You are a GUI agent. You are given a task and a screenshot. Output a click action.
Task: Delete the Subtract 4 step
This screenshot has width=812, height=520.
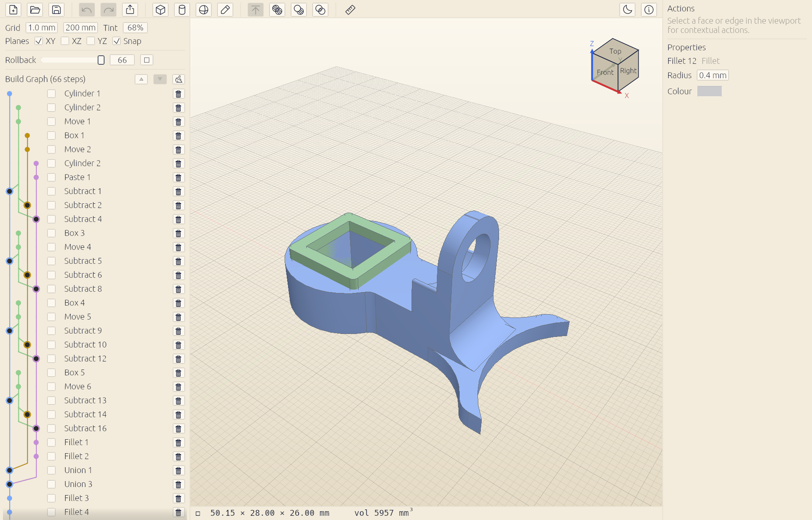178,219
